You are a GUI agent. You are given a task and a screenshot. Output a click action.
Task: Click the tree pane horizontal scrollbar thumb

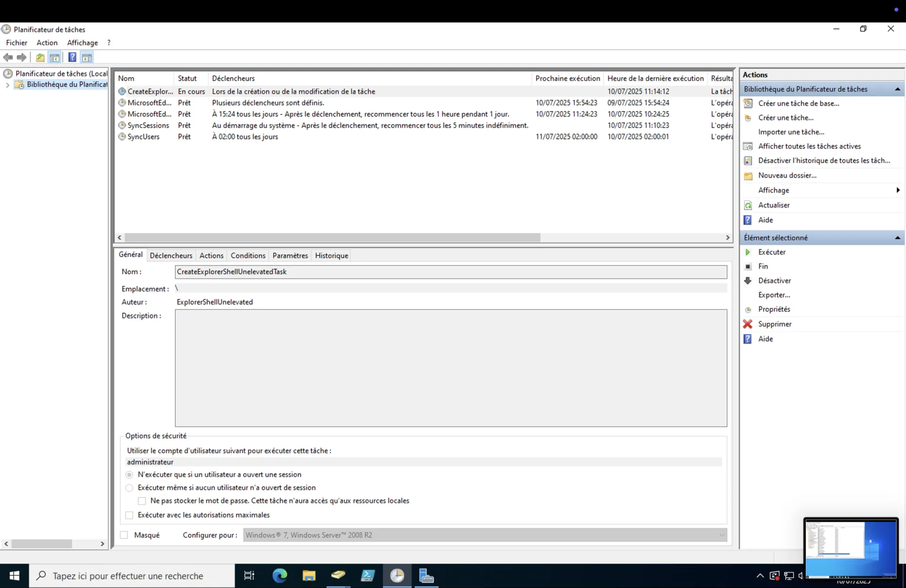click(42, 544)
